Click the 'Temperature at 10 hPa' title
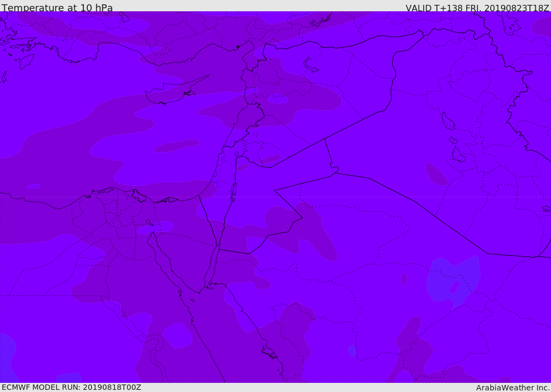Screen dimensions: 551x392 point(57,8)
